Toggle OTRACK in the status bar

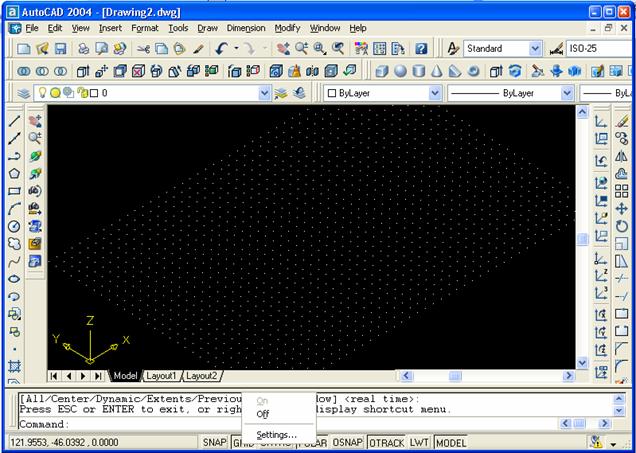pyautogui.click(x=386, y=442)
